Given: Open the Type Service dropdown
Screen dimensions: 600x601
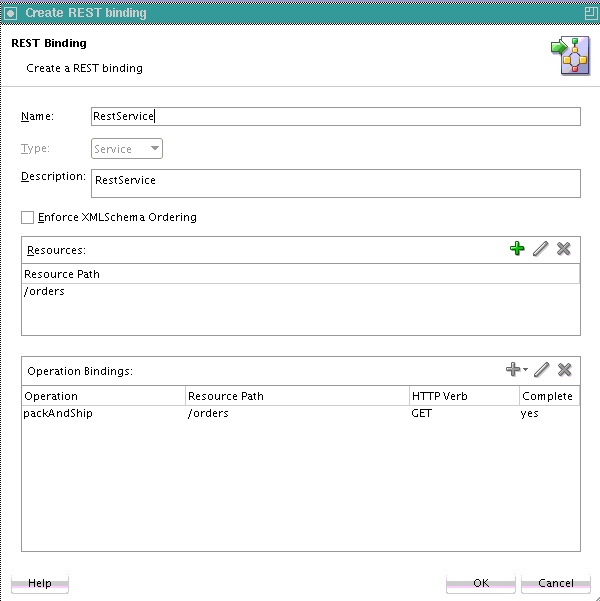Looking at the screenshot, I should (x=127, y=149).
